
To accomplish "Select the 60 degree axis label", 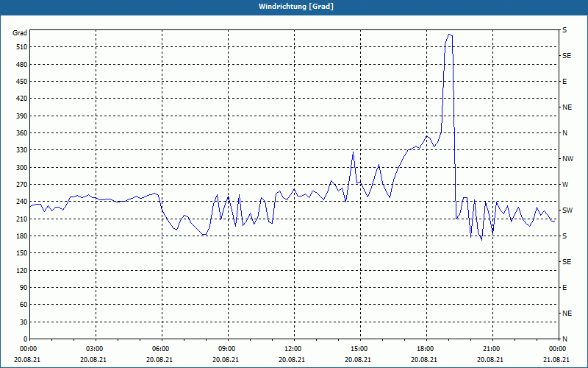I will tap(24, 305).
